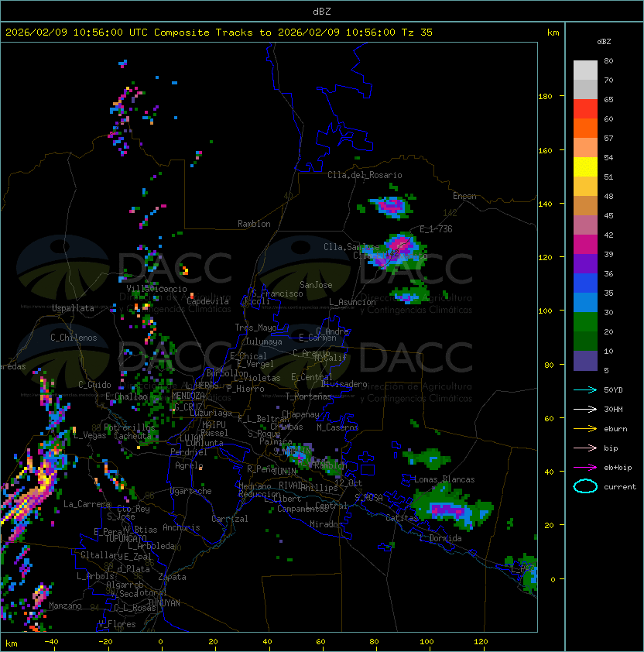This screenshot has height=652, width=644.
Task: Pick the red 65–60 dBZ swatch
Action: pos(585,109)
